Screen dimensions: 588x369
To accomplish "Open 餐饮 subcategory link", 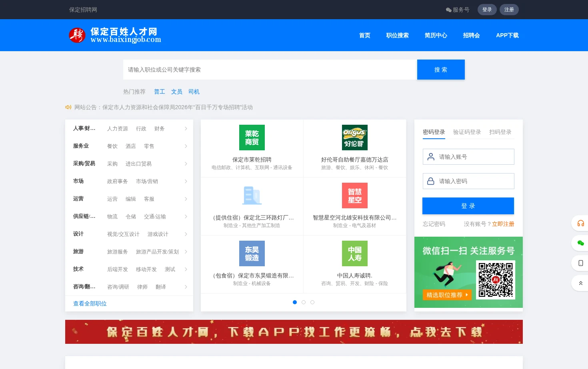I will 112,146.
